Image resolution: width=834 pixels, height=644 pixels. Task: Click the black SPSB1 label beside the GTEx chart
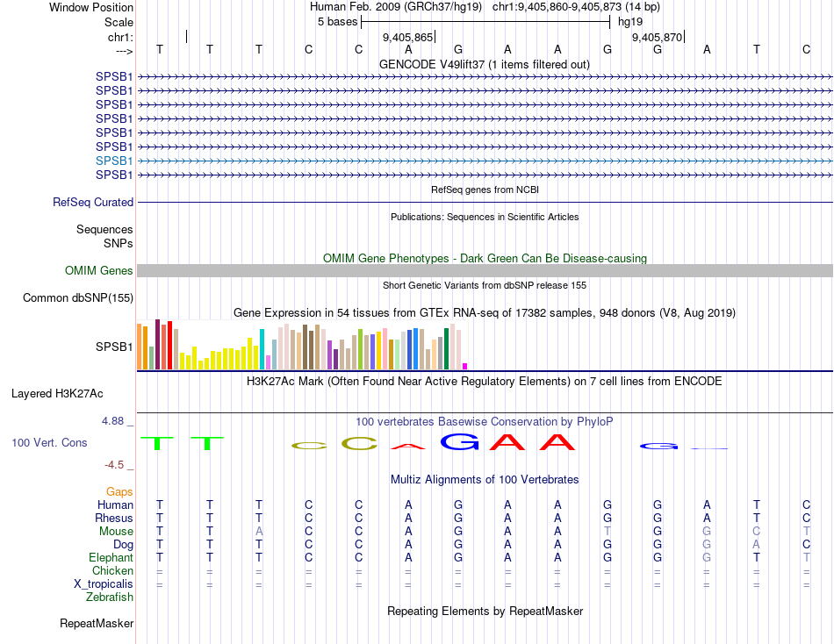pos(114,347)
